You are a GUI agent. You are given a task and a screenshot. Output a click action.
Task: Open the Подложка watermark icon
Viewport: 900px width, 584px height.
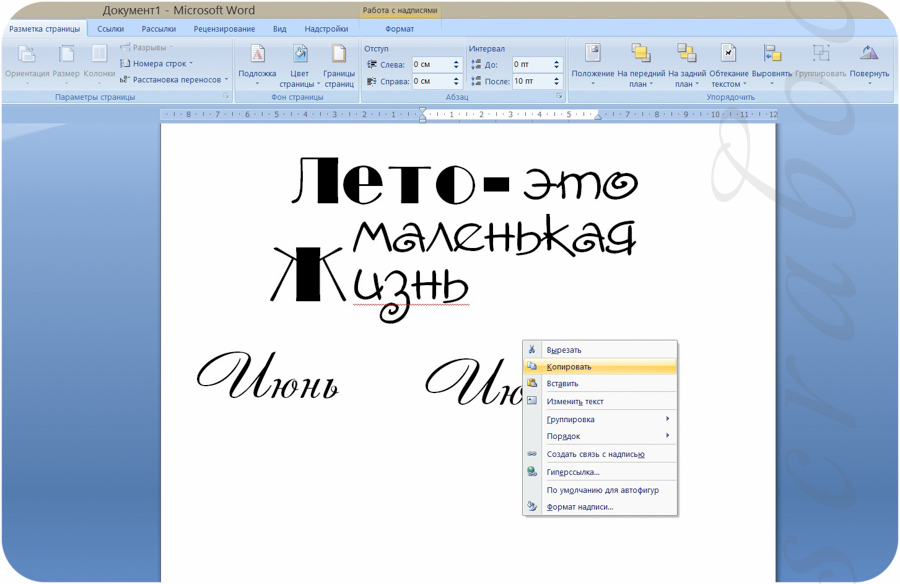(x=258, y=55)
